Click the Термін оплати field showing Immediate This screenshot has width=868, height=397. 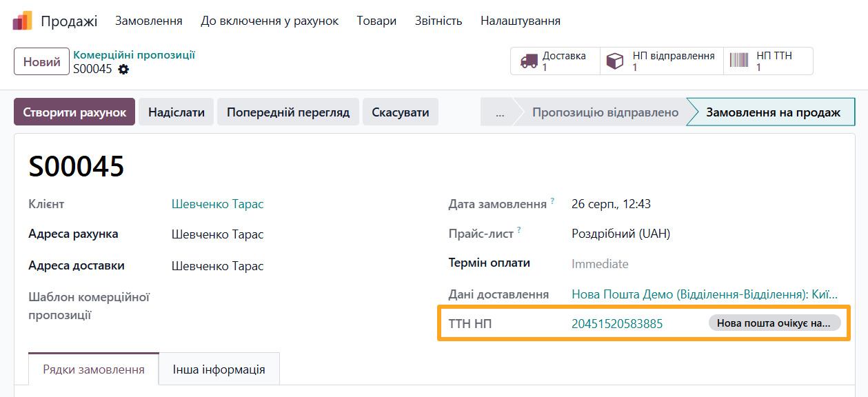(600, 264)
